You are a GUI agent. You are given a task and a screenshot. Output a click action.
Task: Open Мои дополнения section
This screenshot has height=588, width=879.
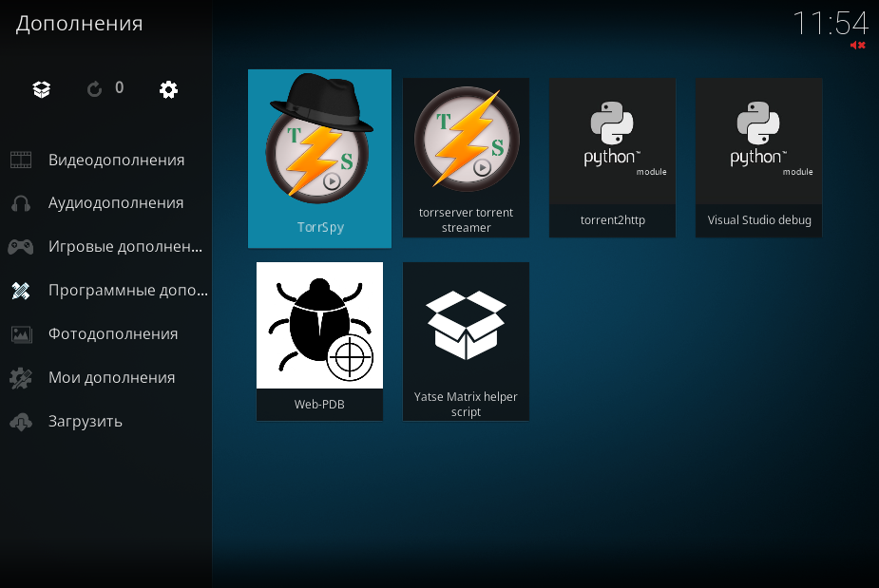coord(111,378)
